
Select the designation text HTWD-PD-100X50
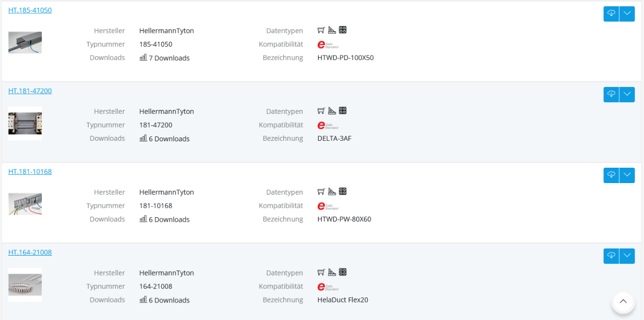pos(346,58)
